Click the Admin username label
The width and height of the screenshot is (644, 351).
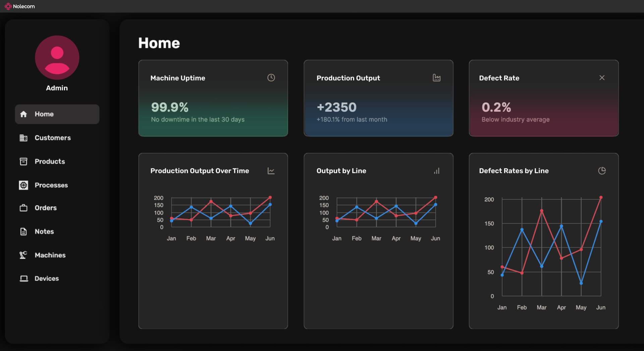57,88
